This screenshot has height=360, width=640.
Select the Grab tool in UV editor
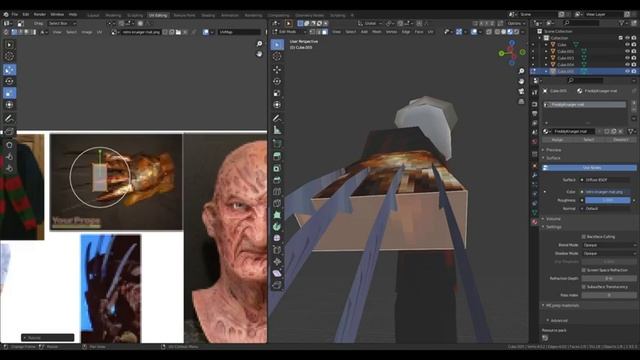pyautogui.click(x=9, y=145)
